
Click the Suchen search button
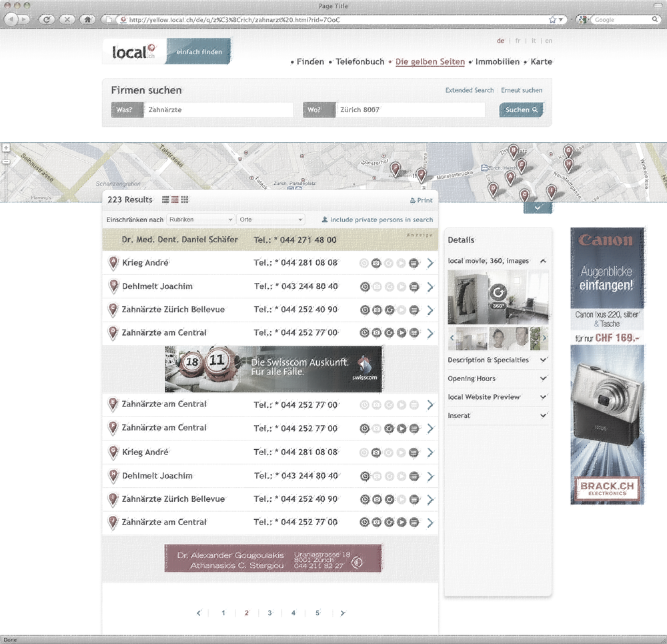(521, 110)
